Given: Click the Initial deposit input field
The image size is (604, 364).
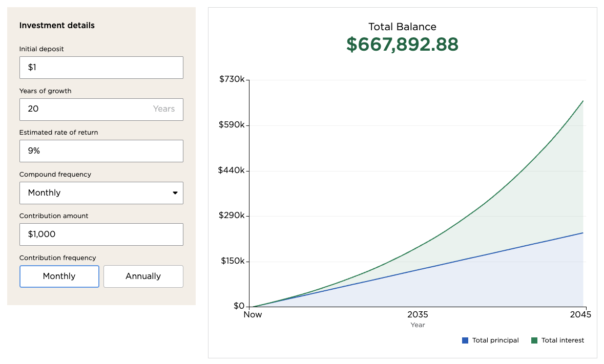Looking at the screenshot, I should [x=101, y=68].
